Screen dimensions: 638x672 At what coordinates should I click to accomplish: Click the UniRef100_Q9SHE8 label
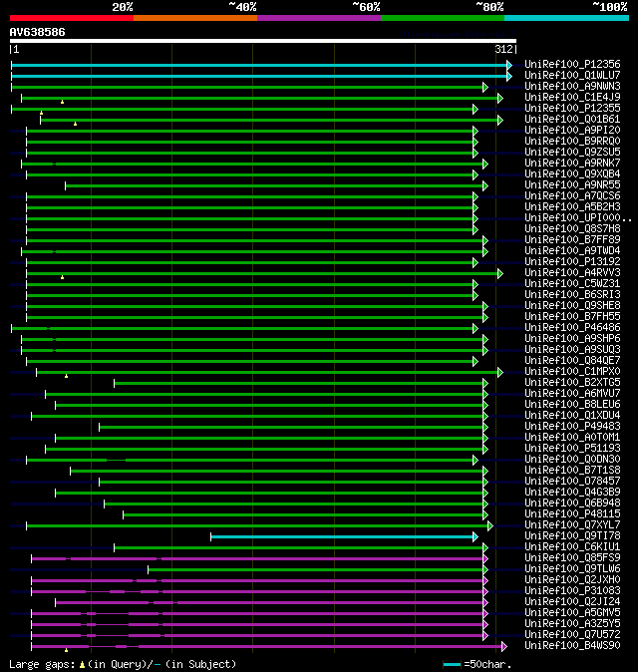[572, 305]
